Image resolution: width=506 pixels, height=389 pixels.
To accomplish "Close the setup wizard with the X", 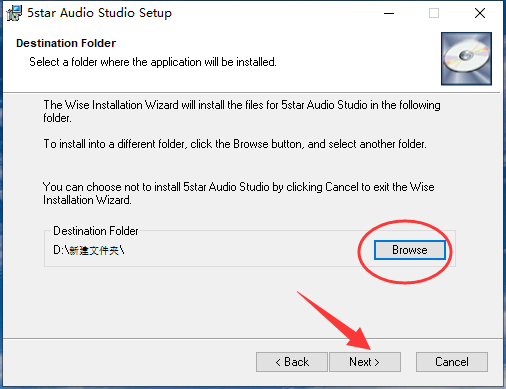I will [x=480, y=13].
